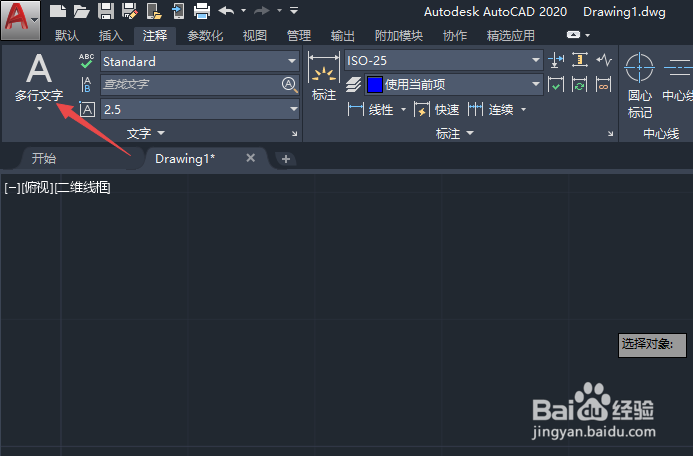Click the dimension inspect checkmark icon
The width and height of the screenshot is (693, 456).
(556, 84)
